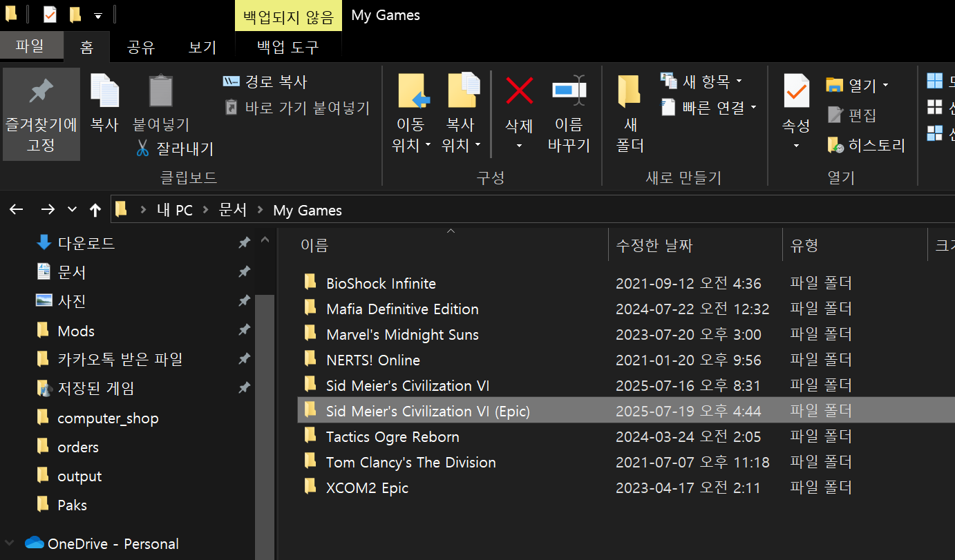Click My Games in the address breadcrumb

308,210
